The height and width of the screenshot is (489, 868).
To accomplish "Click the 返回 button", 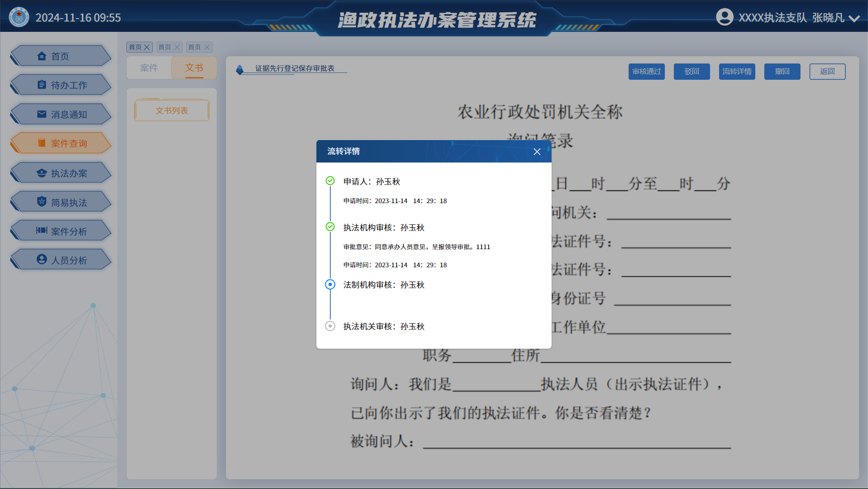I will click(827, 71).
